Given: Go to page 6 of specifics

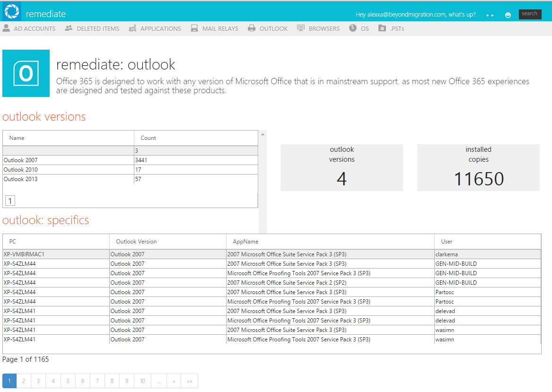Looking at the screenshot, I should 83,381.
